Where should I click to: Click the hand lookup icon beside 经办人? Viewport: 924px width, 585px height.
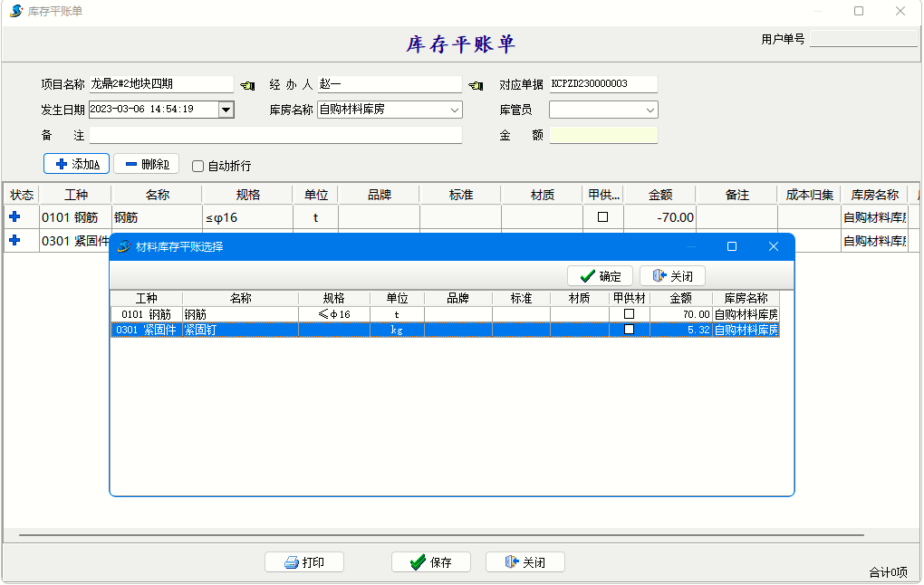[476, 85]
